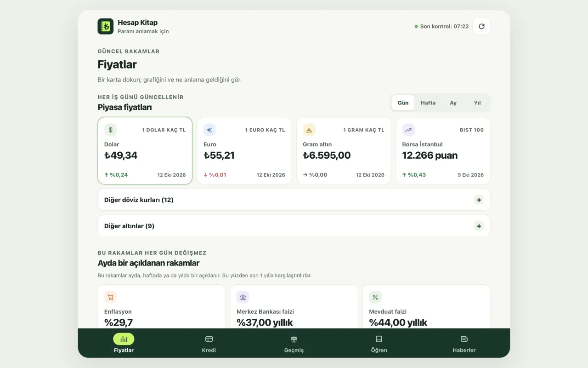Click the green %0,24 change on Dolar

click(x=116, y=175)
